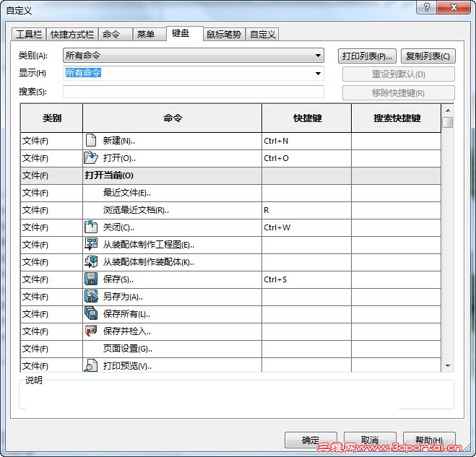The image size is (476, 457).
Task: Select the 打开当前(O) group row
Action: pos(230,175)
